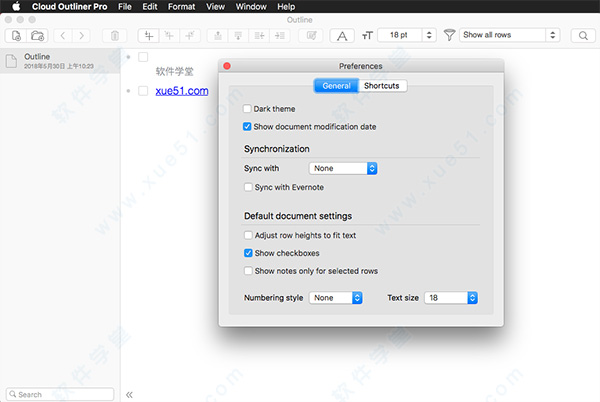Viewport: 600px width, 402px height.
Task: Collapse the sidebar with double chevron
Action: coord(129,395)
